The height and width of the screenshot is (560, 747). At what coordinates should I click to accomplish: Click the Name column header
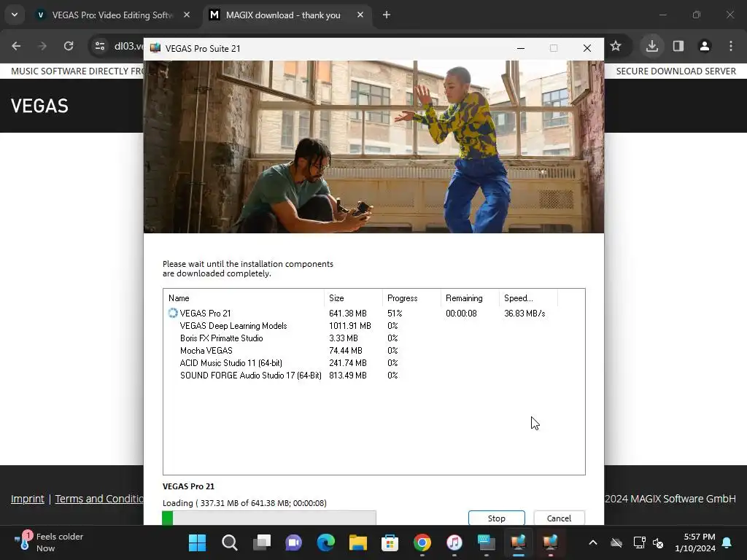[244, 298]
